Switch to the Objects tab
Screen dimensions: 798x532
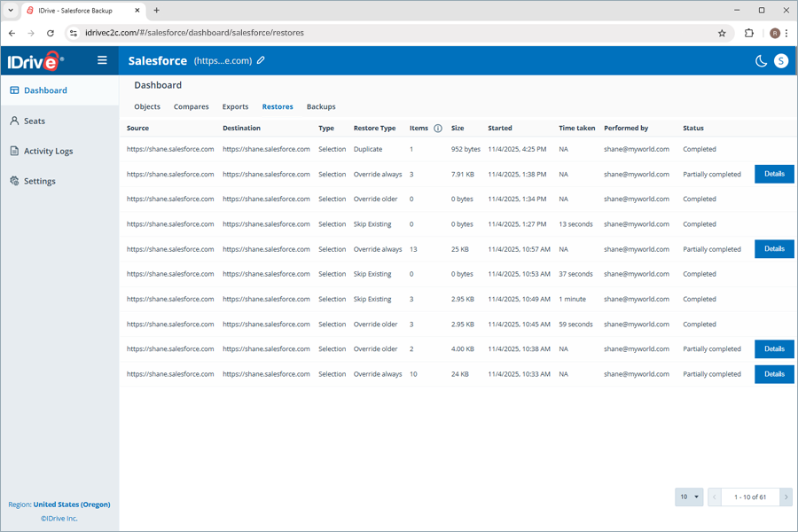click(147, 106)
